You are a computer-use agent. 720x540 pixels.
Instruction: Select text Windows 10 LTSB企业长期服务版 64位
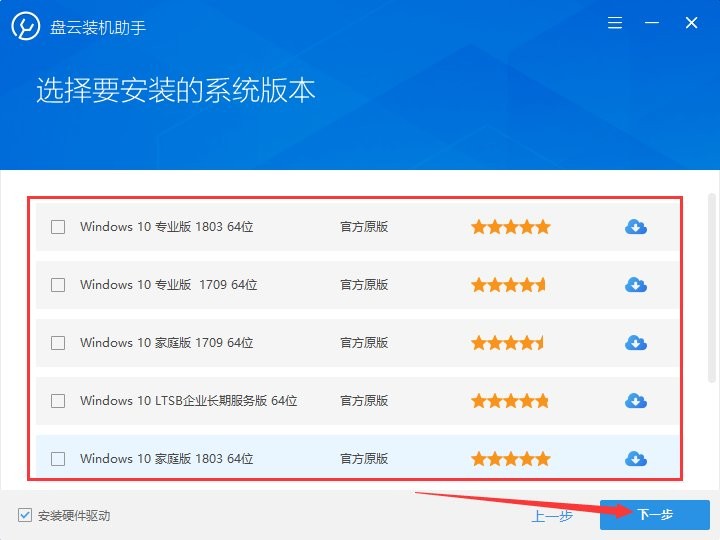189,401
